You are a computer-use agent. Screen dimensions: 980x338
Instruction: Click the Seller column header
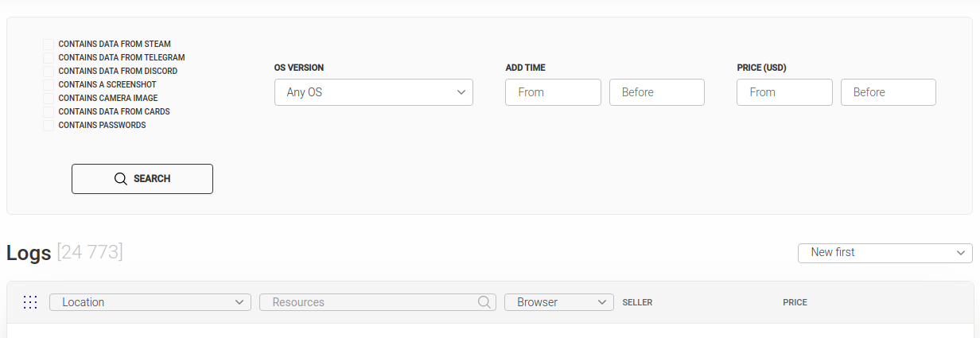637,303
